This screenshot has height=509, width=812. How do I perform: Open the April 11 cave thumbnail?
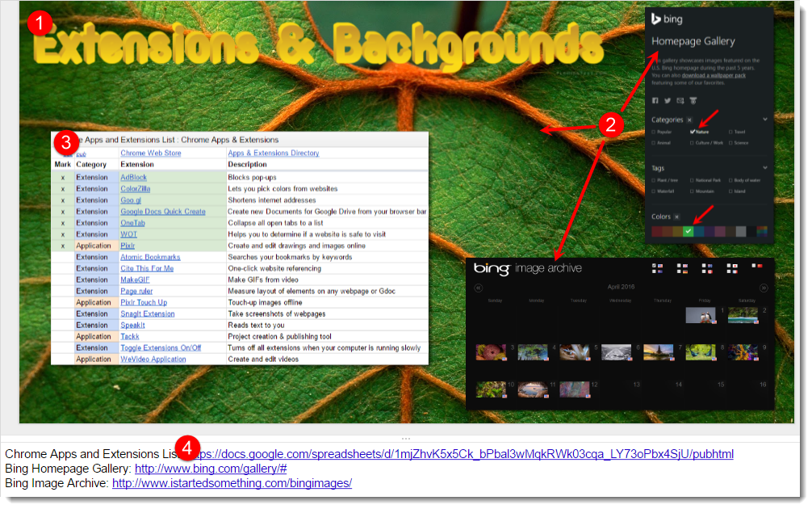(533, 389)
